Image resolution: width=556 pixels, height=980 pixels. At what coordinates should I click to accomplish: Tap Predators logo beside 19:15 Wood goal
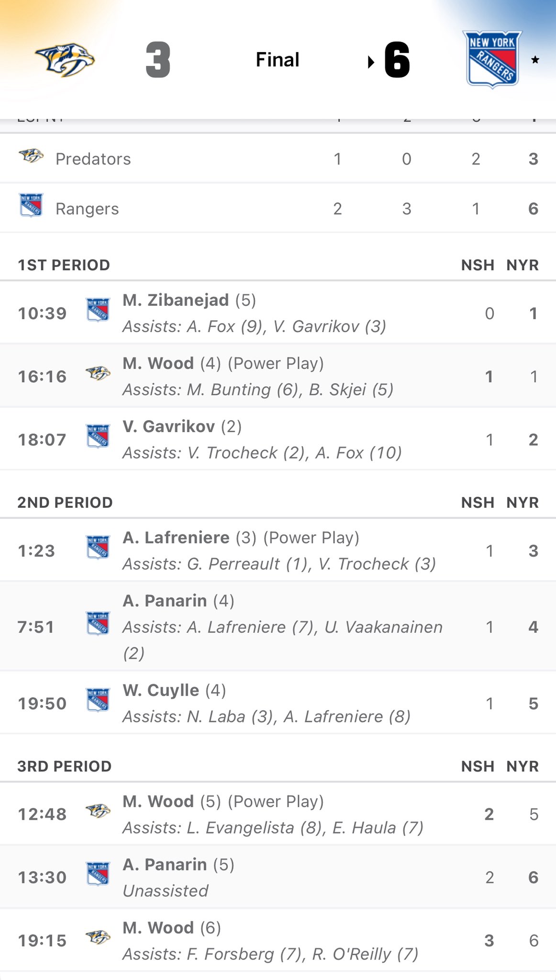(98, 937)
